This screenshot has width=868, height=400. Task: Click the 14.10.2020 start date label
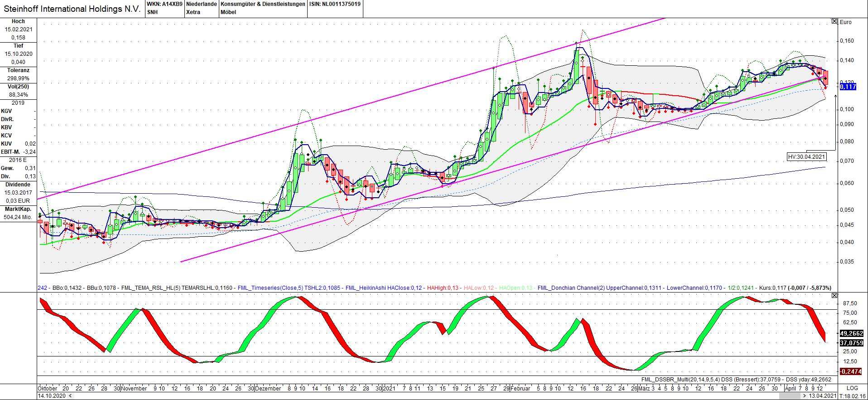pos(52,396)
